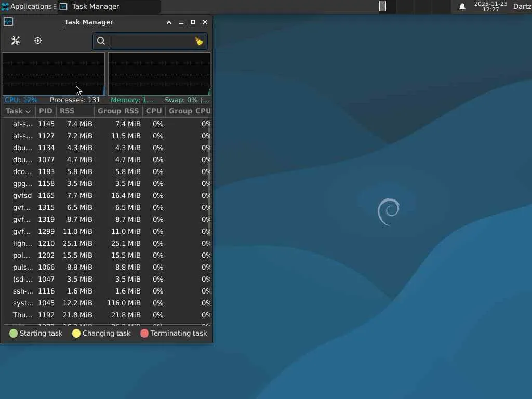The image size is (532, 399).
Task: Sort by the Group RSS column header
Action: (118, 111)
